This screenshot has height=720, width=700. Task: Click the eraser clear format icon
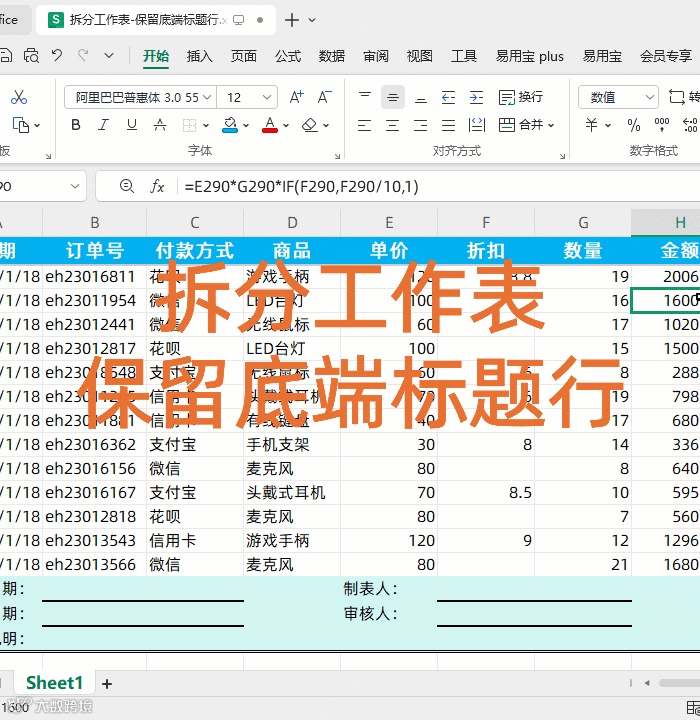(x=310, y=125)
